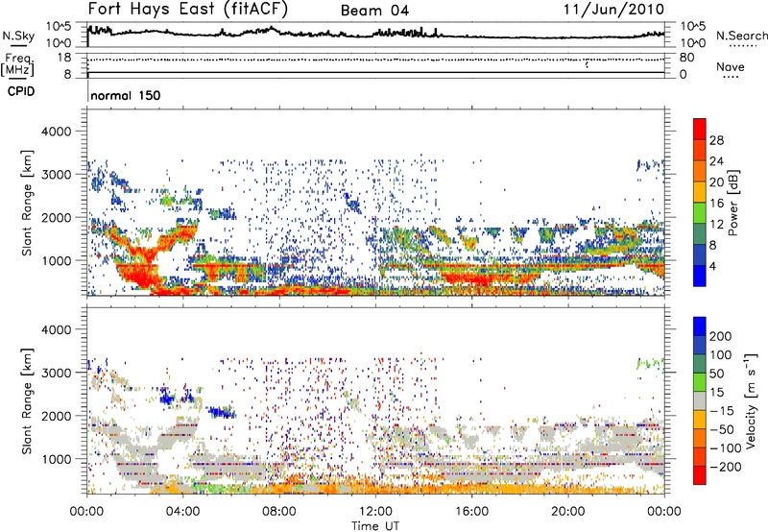768x532 pixels.
Task: Click the red bottom of the velocity colorbar
Action: pyautogui.click(x=700, y=475)
